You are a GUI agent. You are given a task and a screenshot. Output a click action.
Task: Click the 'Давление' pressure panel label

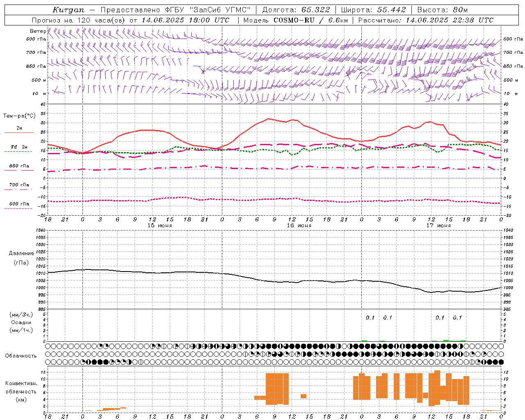click(x=21, y=253)
